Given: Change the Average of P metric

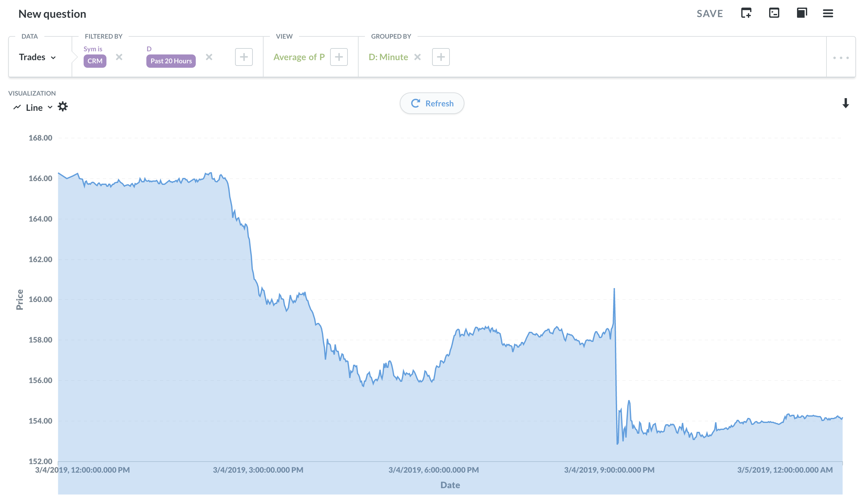Looking at the screenshot, I should (299, 57).
